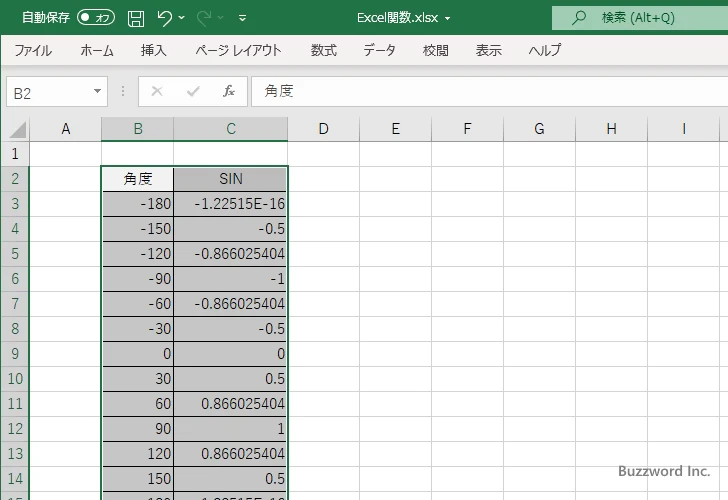Switch to the 表示 tab
The width and height of the screenshot is (728, 500).
489,50
